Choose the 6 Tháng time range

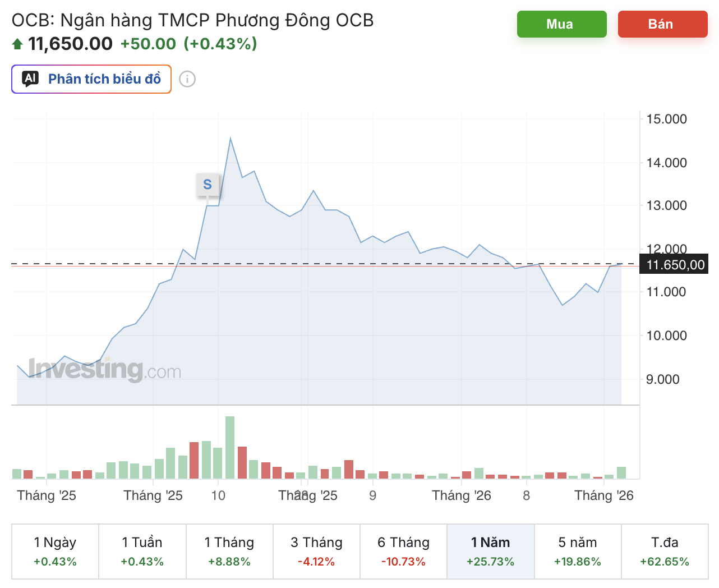(403, 551)
